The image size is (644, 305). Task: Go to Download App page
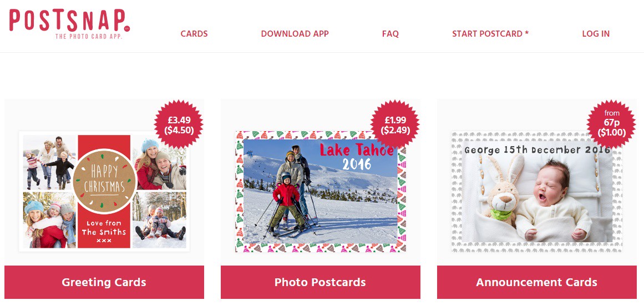pyautogui.click(x=295, y=34)
